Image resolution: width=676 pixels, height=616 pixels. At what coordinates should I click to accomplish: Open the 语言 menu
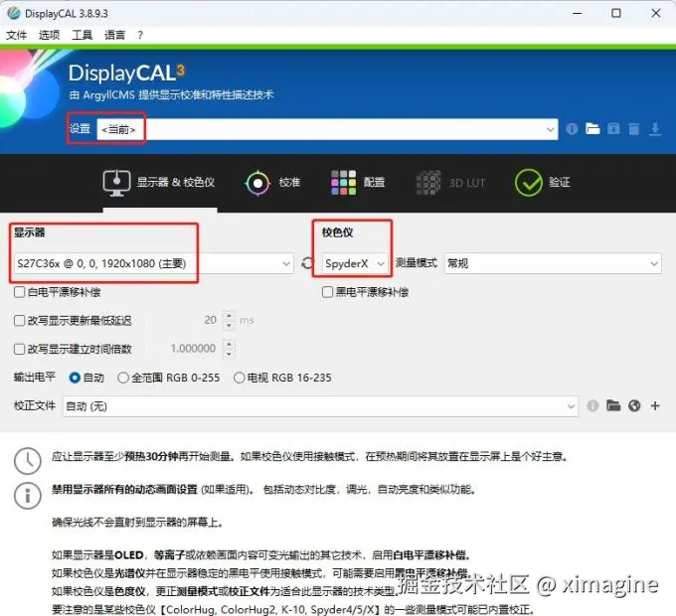click(x=114, y=35)
